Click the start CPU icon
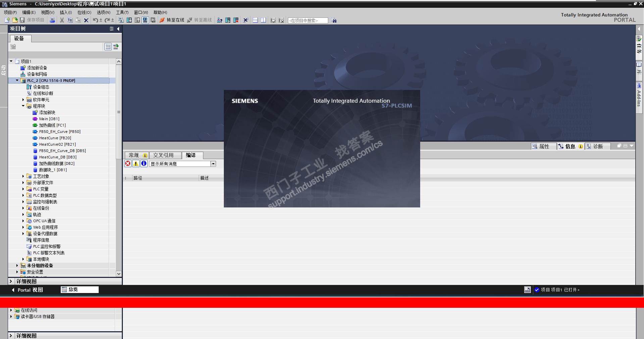644x339 pixels. (228, 20)
